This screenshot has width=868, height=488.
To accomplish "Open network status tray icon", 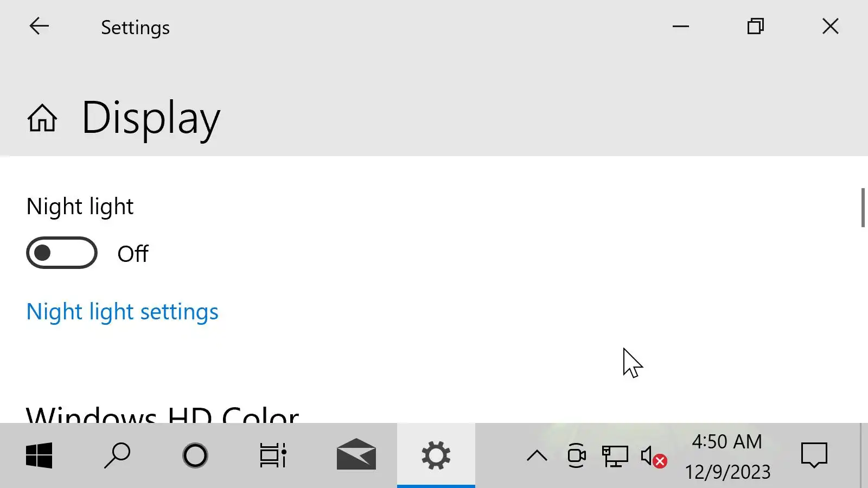I will 615,456.
